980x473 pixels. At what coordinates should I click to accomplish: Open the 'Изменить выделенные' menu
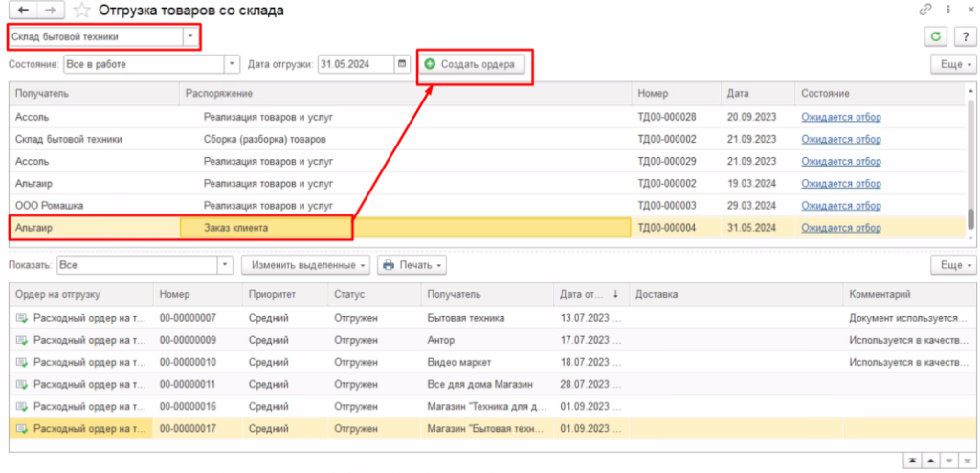pyautogui.click(x=305, y=264)
